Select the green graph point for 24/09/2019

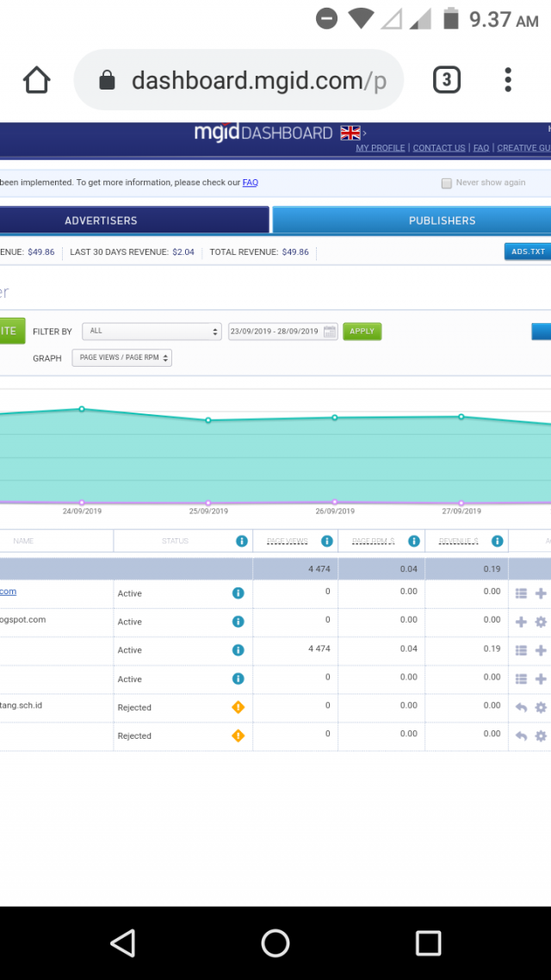[82, 409]
